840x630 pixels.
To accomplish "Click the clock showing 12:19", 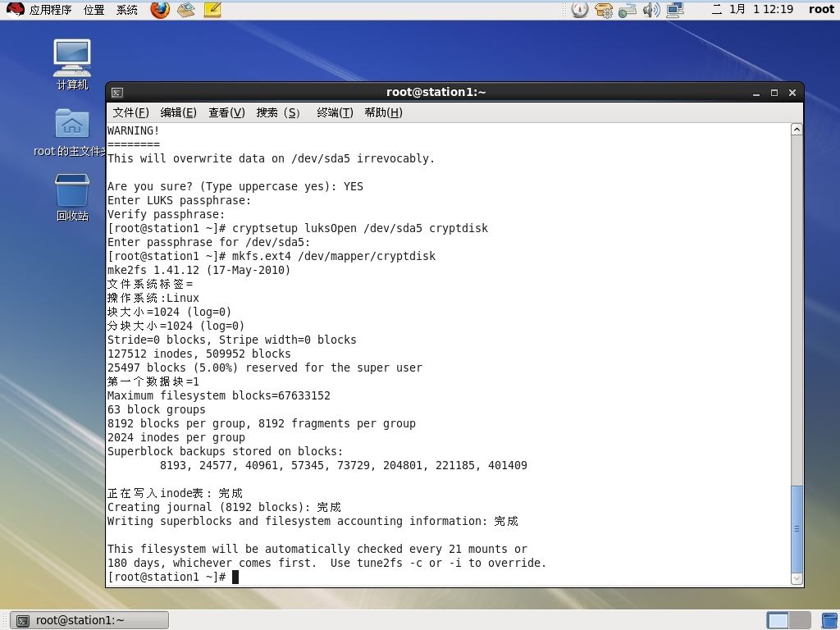I will click(x=752, y=9).
